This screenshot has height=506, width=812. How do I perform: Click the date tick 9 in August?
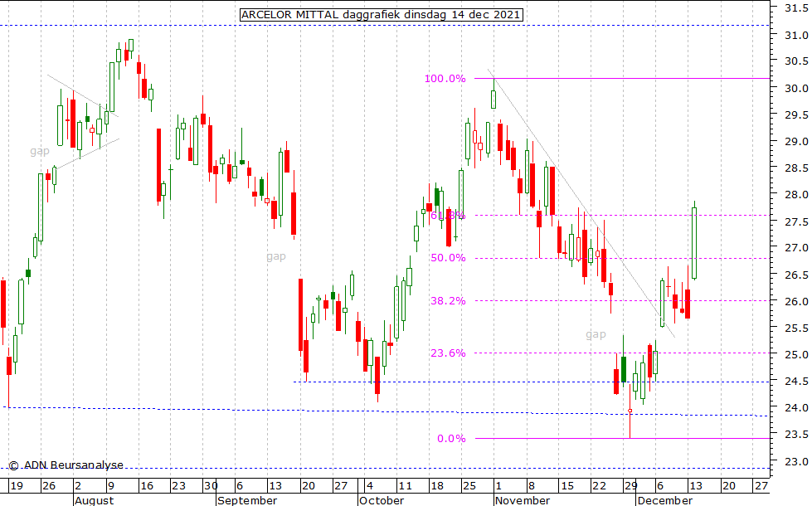(x=110, y=486)
